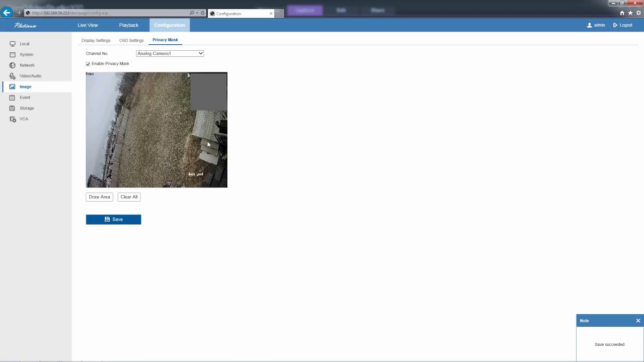Open browser tools gear icon
This screenshot has height=362, width=644.
coord(638,13)
